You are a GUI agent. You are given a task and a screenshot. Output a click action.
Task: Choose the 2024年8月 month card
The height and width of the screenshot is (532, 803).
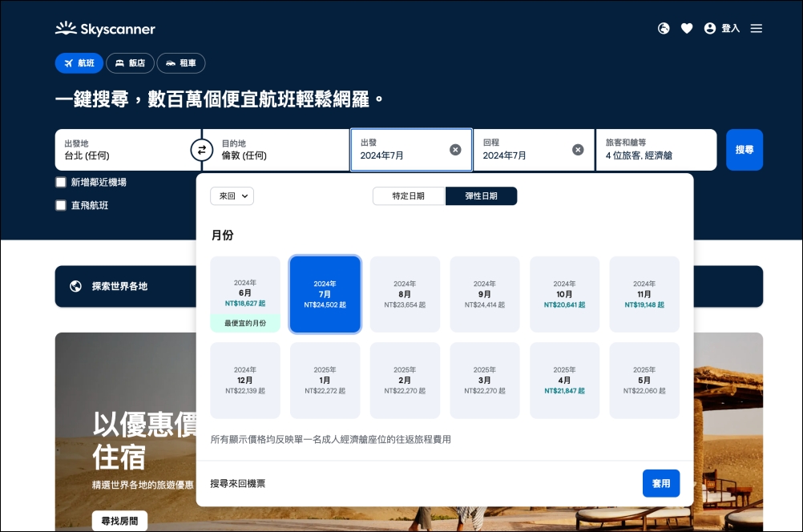[x=405, y=294]
